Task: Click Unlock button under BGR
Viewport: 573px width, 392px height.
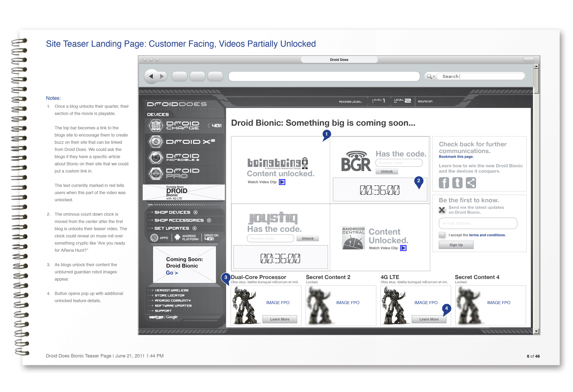Action: coord(387,172)
